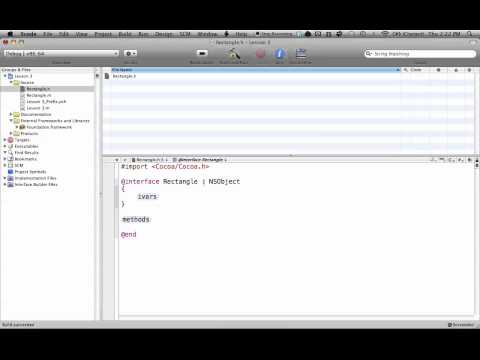Open the View menu
Viewport: 480px width, 360px height.
(81, 34)
